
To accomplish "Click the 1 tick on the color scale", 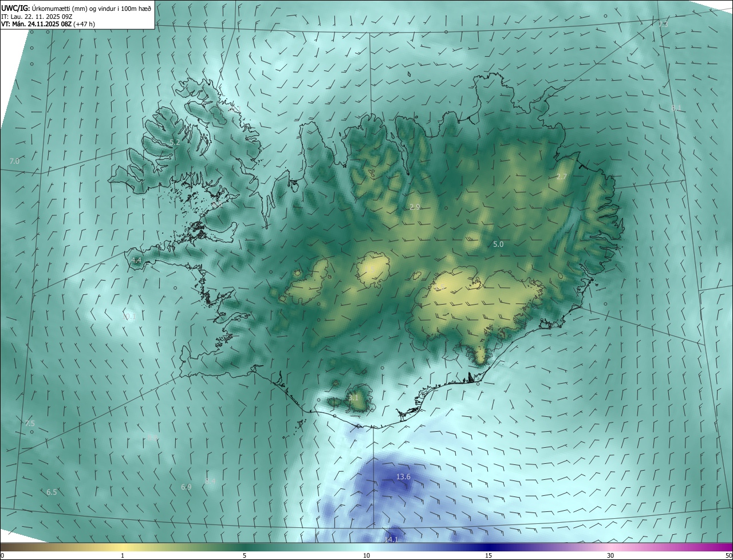I will point(123,556).
